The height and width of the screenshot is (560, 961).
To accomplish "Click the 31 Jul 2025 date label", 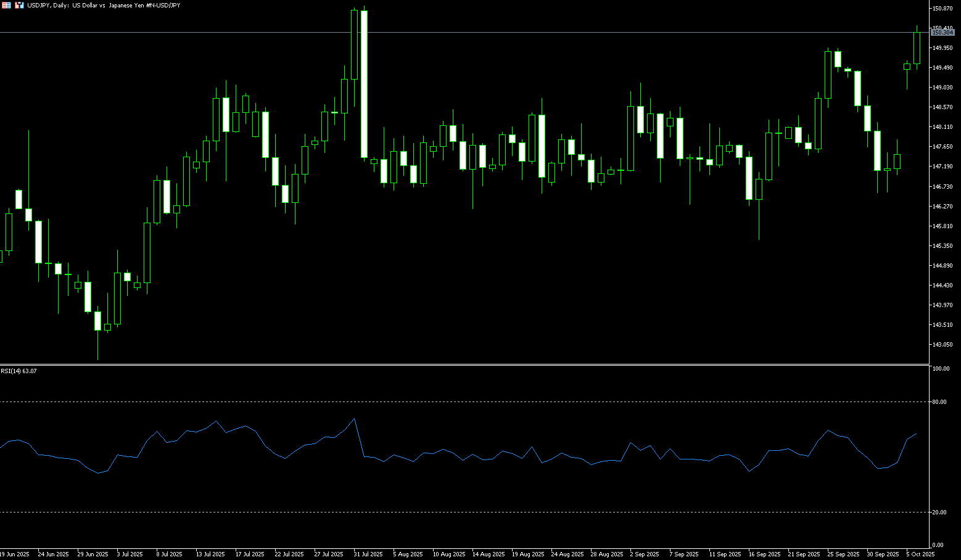I will [368, 554].
